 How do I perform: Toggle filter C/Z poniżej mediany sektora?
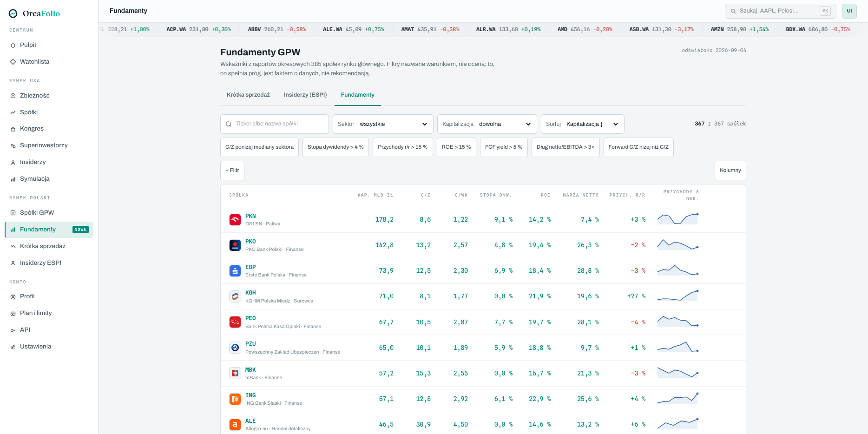pyautogui.click(x=259, y=147)
